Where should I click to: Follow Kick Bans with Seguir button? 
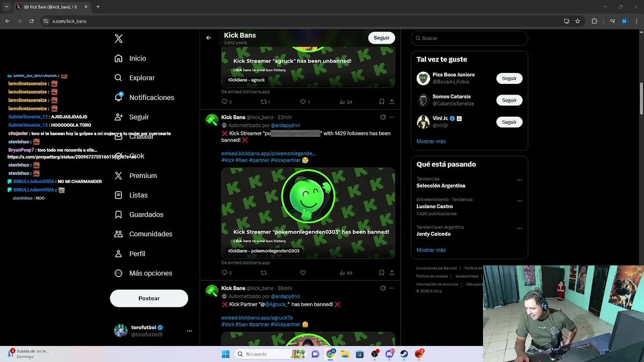click(381, 38)
